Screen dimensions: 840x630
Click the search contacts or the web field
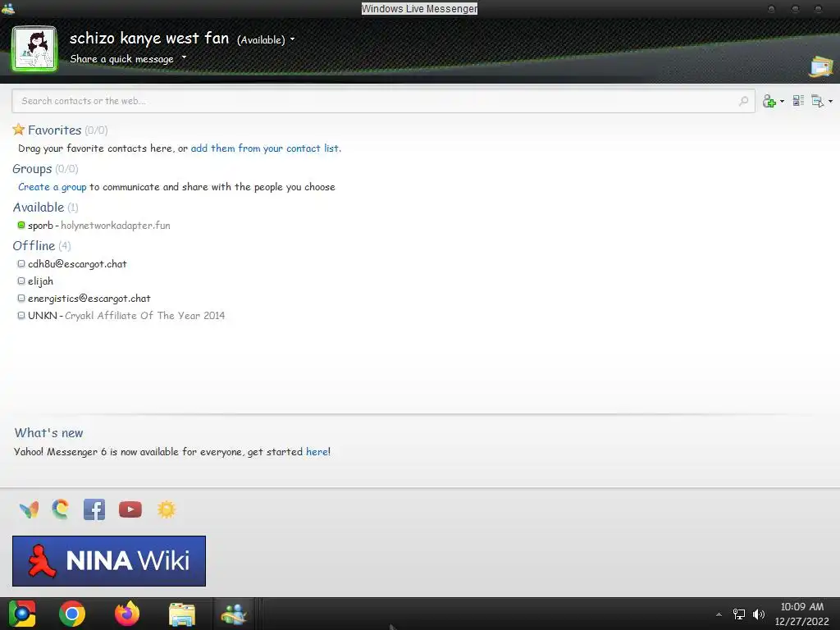click(383, 101)
